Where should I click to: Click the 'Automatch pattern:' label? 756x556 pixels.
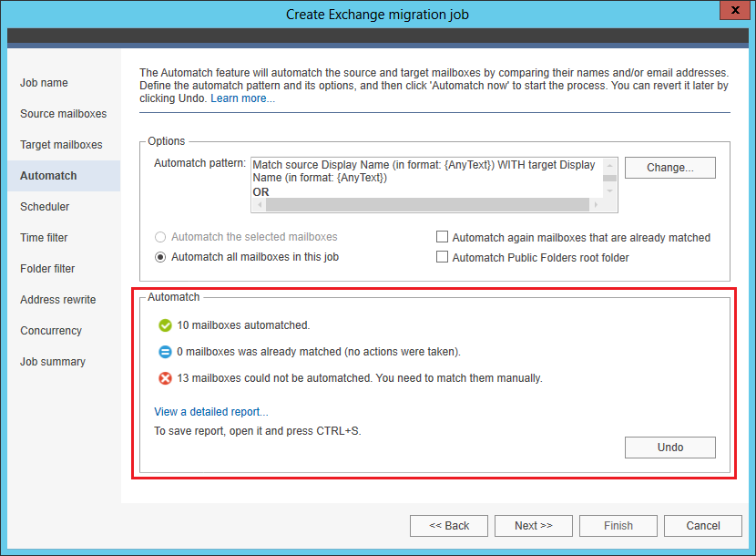199,163
